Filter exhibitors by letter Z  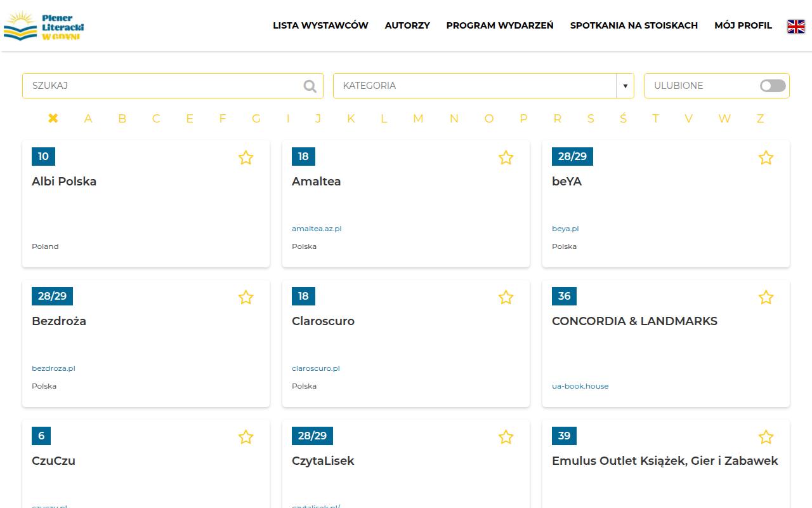pos(760,119)
